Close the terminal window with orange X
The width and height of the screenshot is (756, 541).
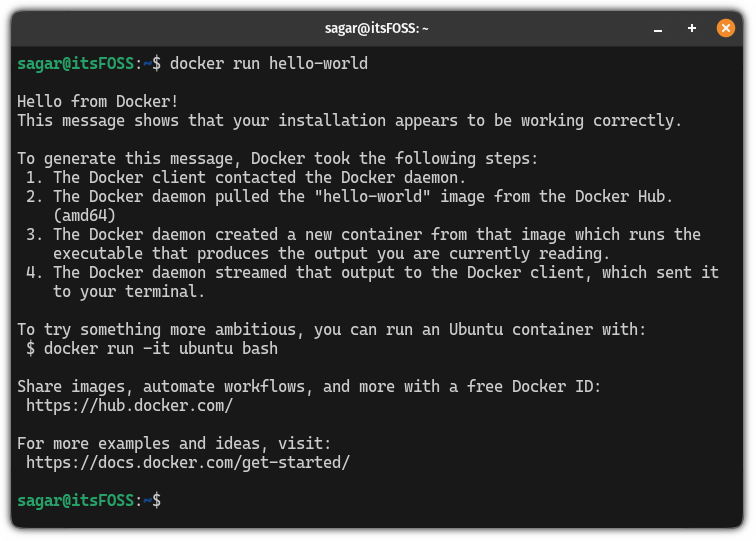(726, 29)
